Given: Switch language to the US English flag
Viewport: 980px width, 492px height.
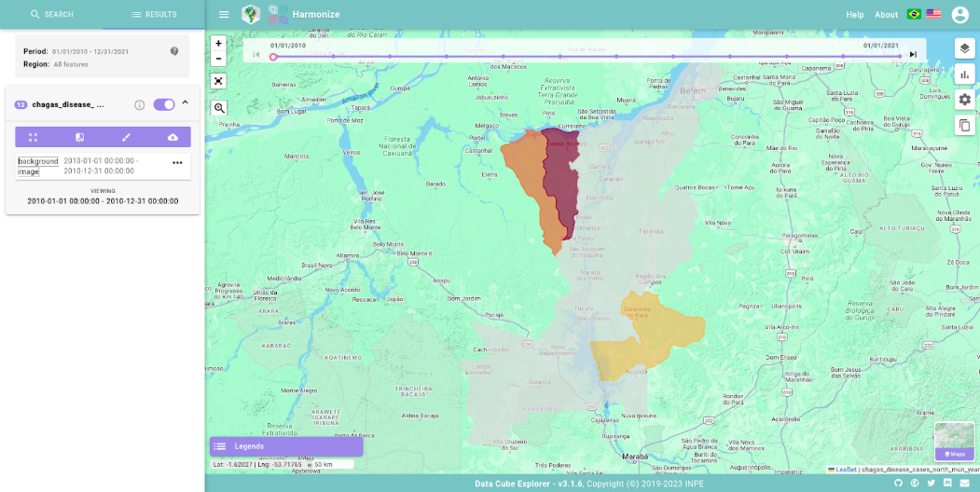Looking at the screenshot, I should (933, 15).
